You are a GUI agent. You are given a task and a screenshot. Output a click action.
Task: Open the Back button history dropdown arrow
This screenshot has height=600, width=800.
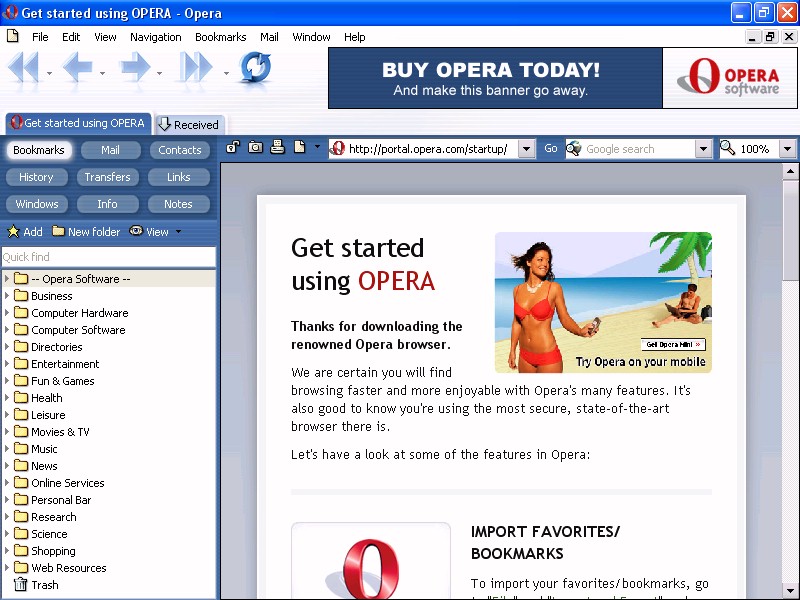(x=103, y=73)
